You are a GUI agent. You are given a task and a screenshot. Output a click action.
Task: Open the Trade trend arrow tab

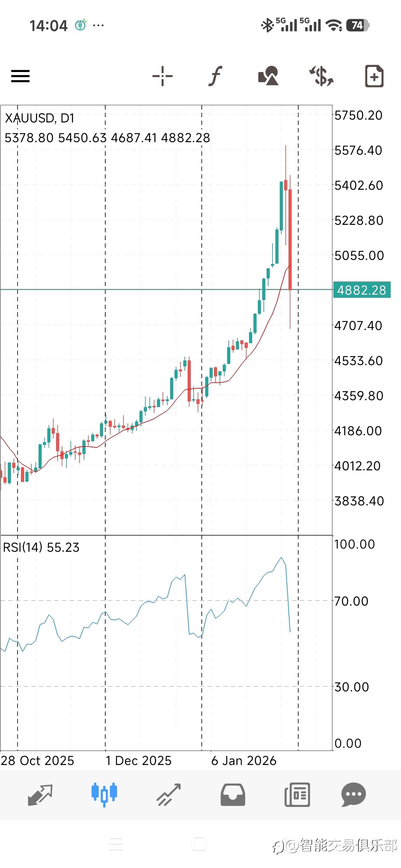169,795
